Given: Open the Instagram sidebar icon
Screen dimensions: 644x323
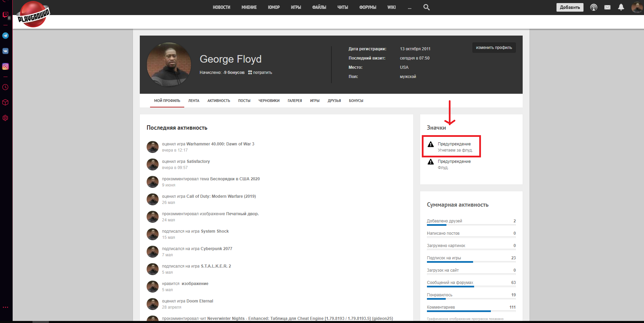Looking at the screenshot, I should [5, 66].
